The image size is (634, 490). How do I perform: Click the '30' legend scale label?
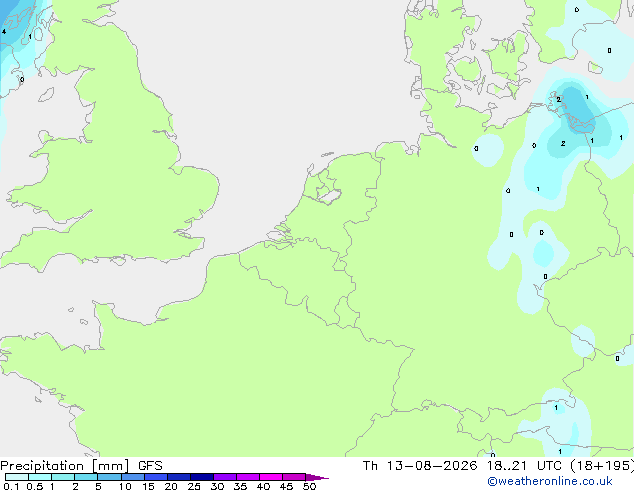217,486
